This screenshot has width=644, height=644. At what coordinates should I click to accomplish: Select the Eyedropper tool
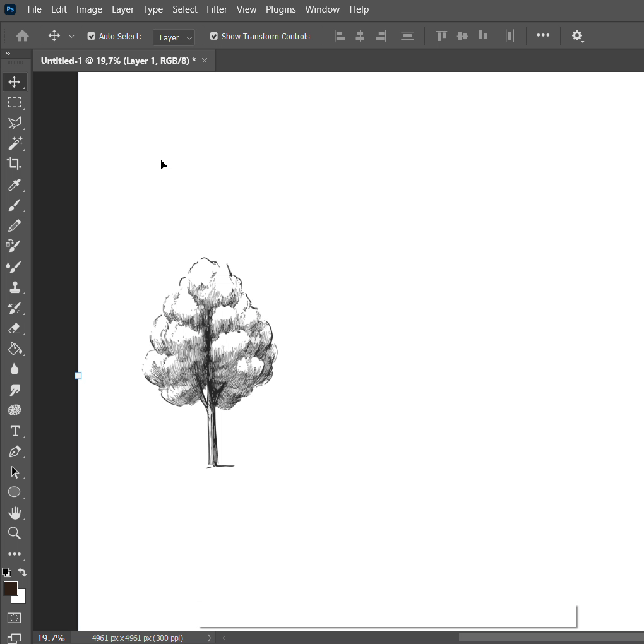[x=14, y=184]
